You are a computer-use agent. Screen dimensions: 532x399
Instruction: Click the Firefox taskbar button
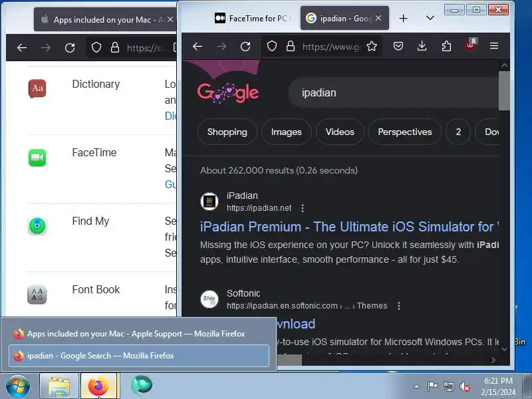pyautogui.click(x=98, y=386)
